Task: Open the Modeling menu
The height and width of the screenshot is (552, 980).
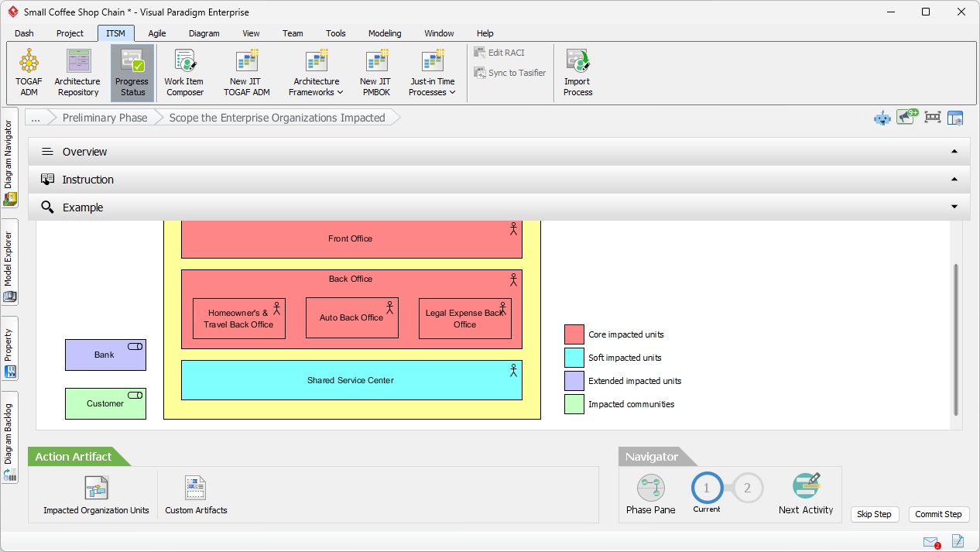Action: [384, 33]
